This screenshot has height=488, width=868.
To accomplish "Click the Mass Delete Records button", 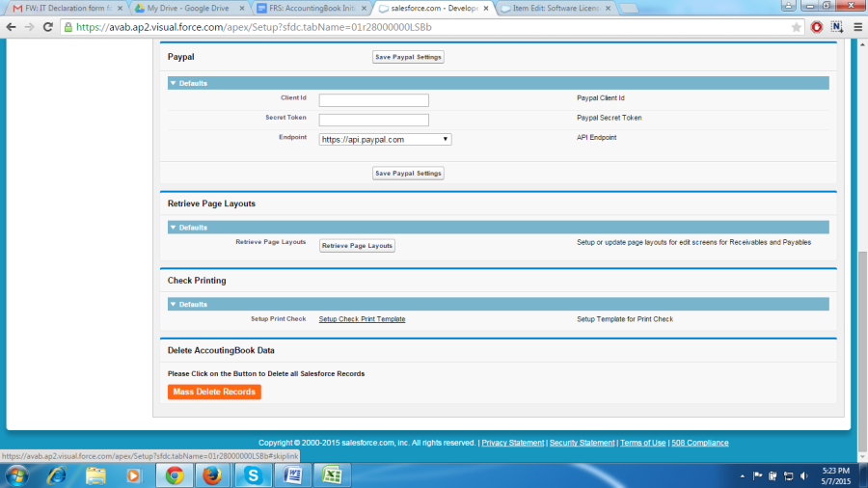I will point(214,392).
